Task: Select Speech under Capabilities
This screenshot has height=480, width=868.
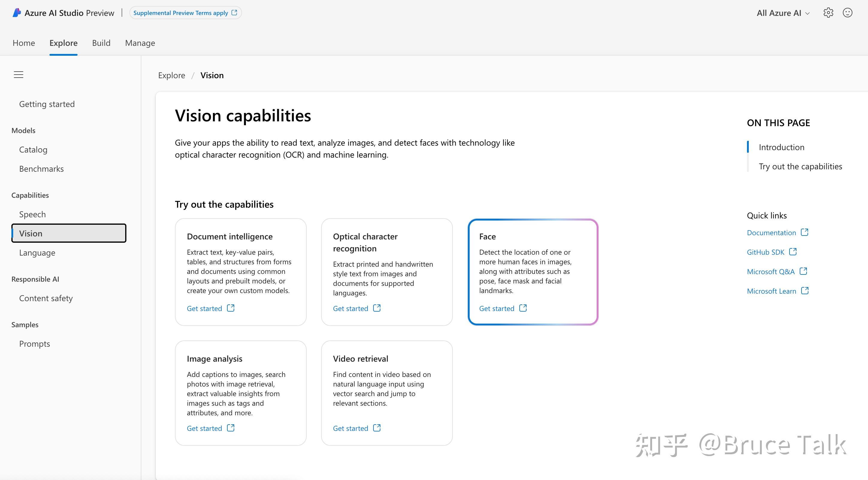Action: coord(32,214)
